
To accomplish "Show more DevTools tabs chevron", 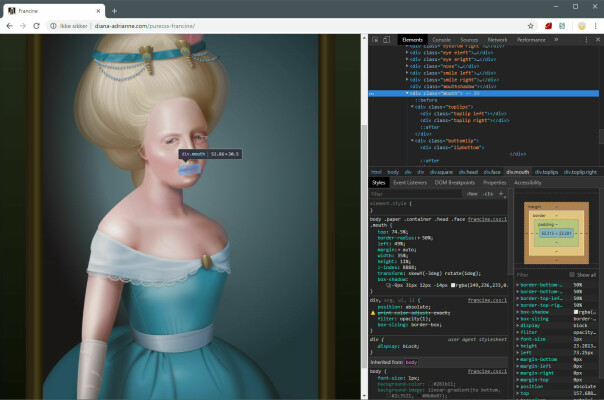I will tap(556, 40).
